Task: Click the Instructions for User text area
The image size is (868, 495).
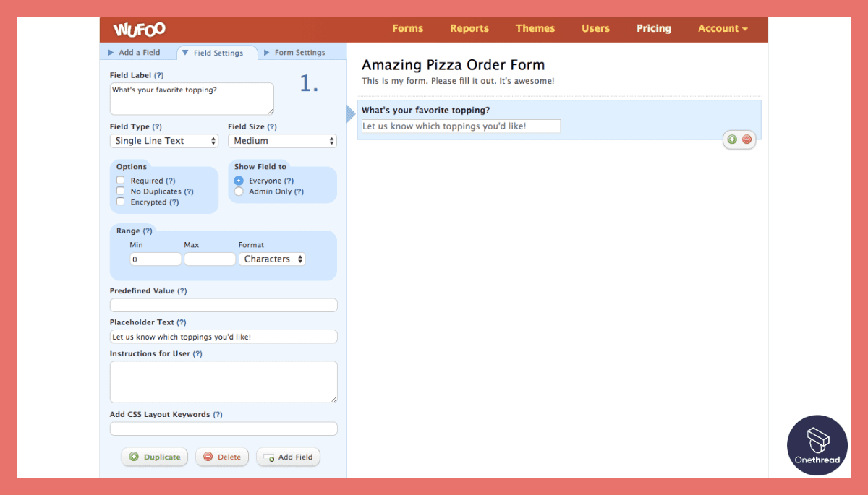Action: coord(224,382)
